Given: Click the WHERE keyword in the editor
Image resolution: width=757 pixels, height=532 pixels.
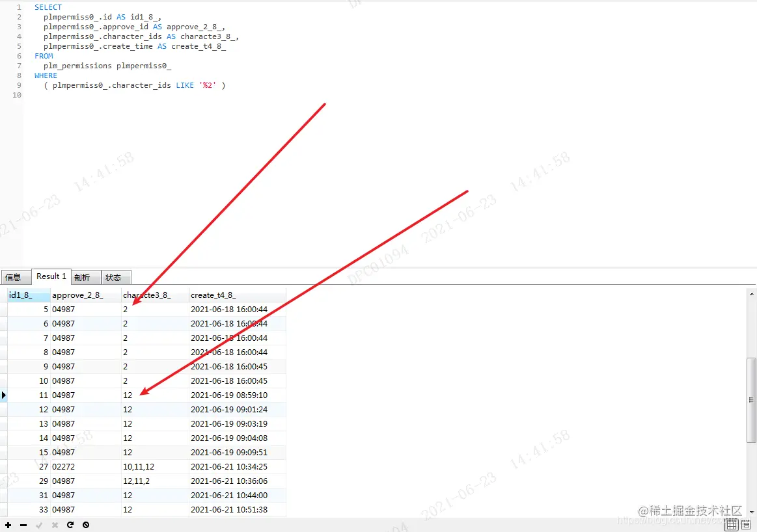Looking at the screenshot, I should coord(46,75).
